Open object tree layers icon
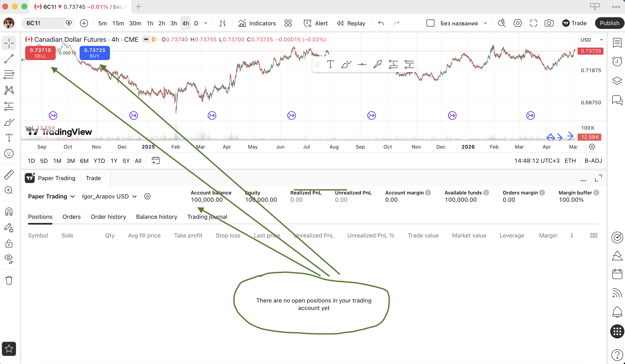This screenshot has height=364, width=625. [x=617, y=81]
